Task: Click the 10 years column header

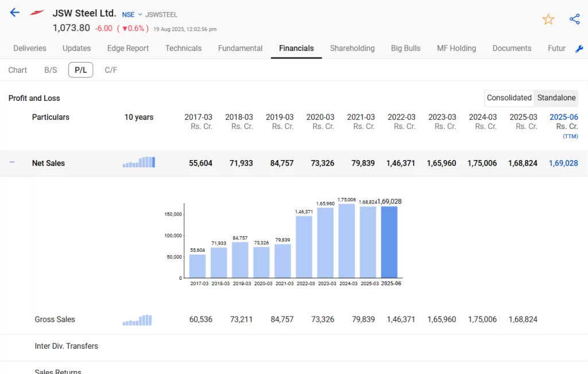Action: point(139,117)
